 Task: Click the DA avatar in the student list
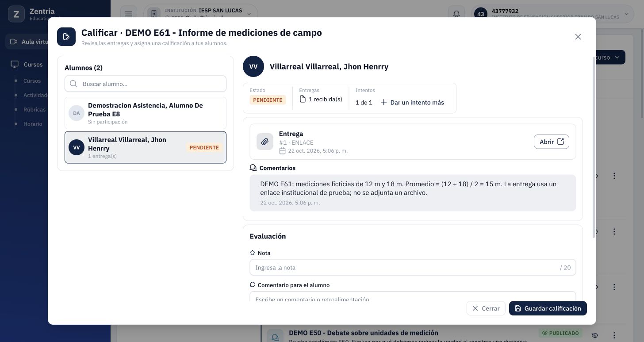(x=77, y=113)
